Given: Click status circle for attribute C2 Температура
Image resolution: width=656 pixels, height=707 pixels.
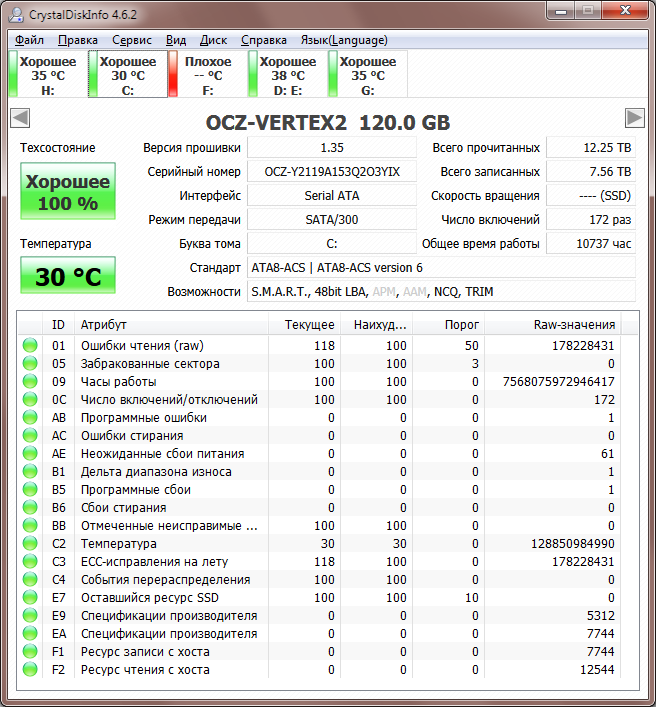Looking at the screenshot, I should pyautogui.click(x=30, y=544).
